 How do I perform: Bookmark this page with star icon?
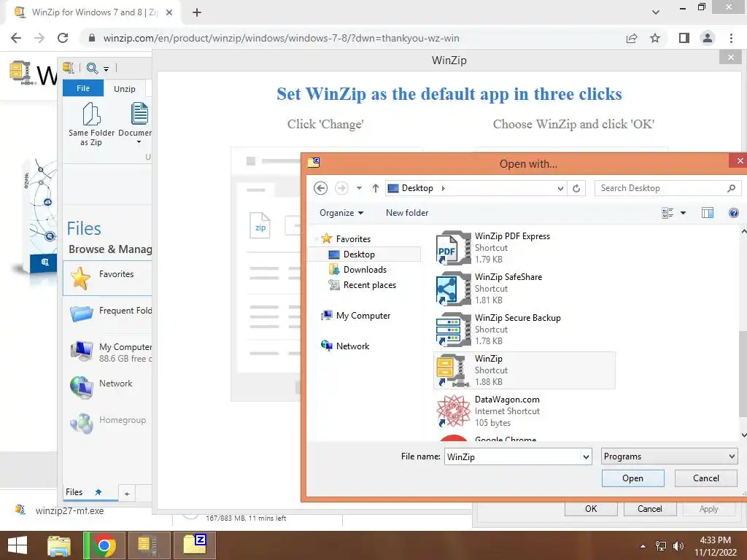click(655, 38)
